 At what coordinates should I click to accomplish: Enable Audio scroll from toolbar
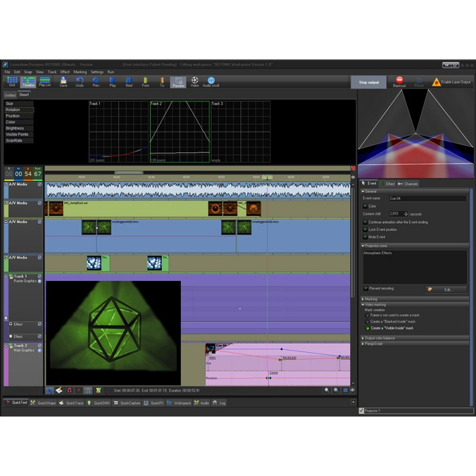211,82
